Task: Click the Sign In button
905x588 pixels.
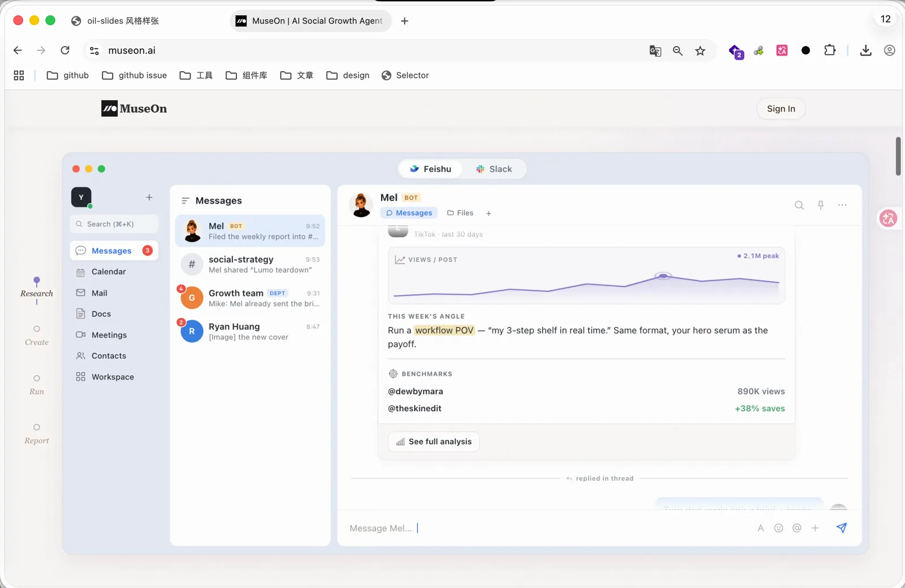Action: [781, 109]
